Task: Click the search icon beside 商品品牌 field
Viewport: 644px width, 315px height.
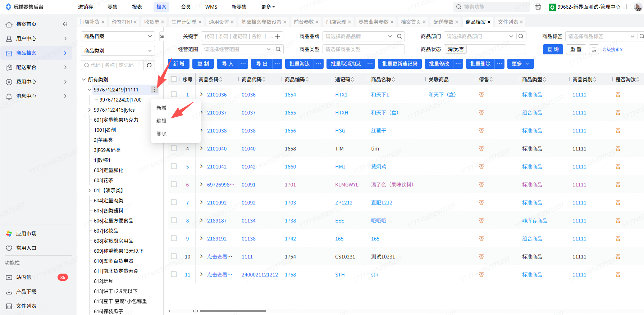Action: [399, 36]
